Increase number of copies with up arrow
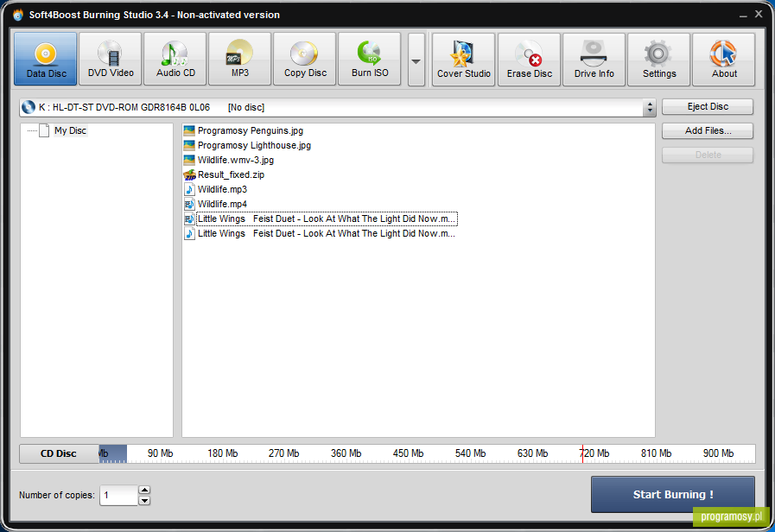This screenshot has width=775, height=532. pos(144,490)
